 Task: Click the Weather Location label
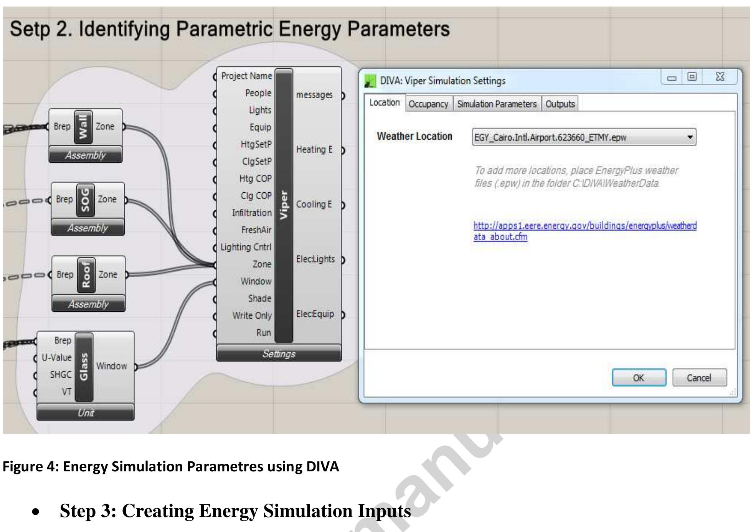(414, 137)
